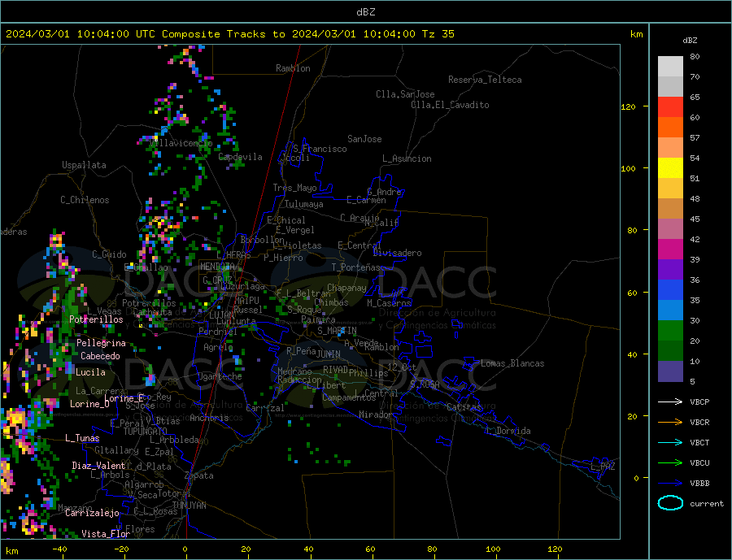Click the cyan 'current' ellipse legend icon
The height and width of the screenshot is (560, 732).
tap(670, 503)
